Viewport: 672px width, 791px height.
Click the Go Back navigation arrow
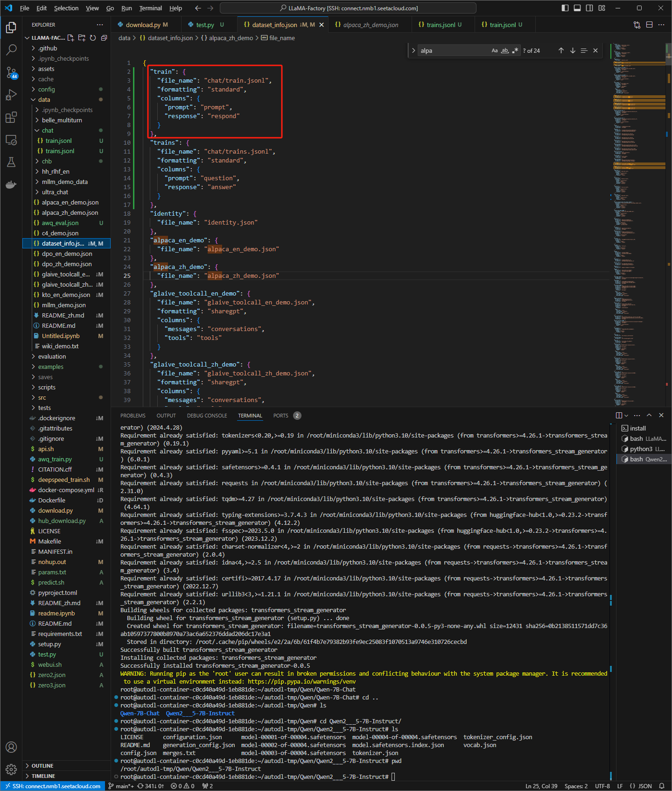tap(198, 8)
